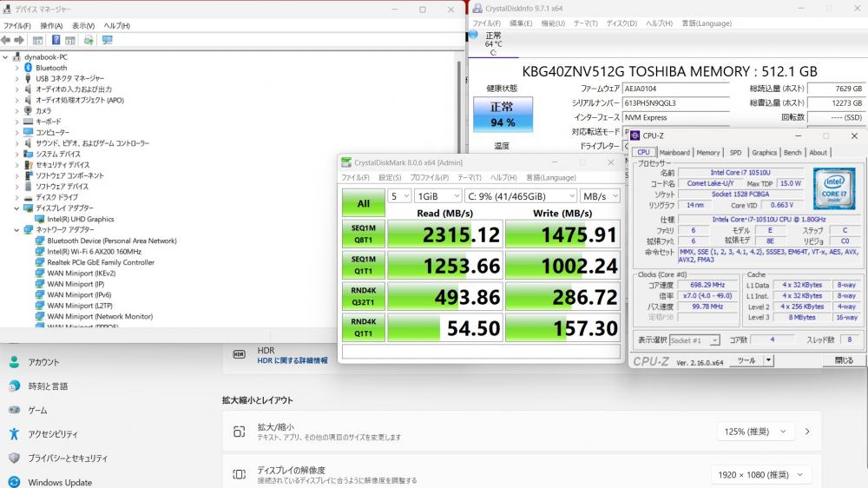The height and width of the screenshot is (488, 868).
Task: Click the 総読込量 (ホスト) value 7629 GB
Action: tap(836, 89)
